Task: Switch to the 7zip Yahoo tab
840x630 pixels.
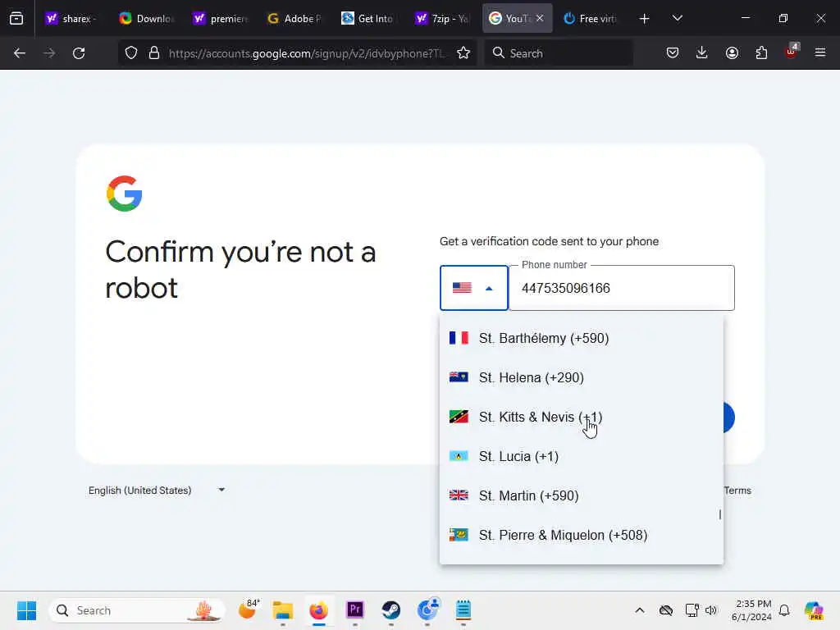Action: click(442, 19)
